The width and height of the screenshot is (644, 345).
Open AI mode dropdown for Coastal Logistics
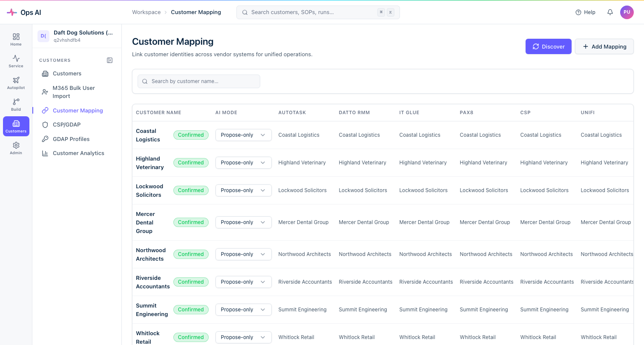click(243, 135)
